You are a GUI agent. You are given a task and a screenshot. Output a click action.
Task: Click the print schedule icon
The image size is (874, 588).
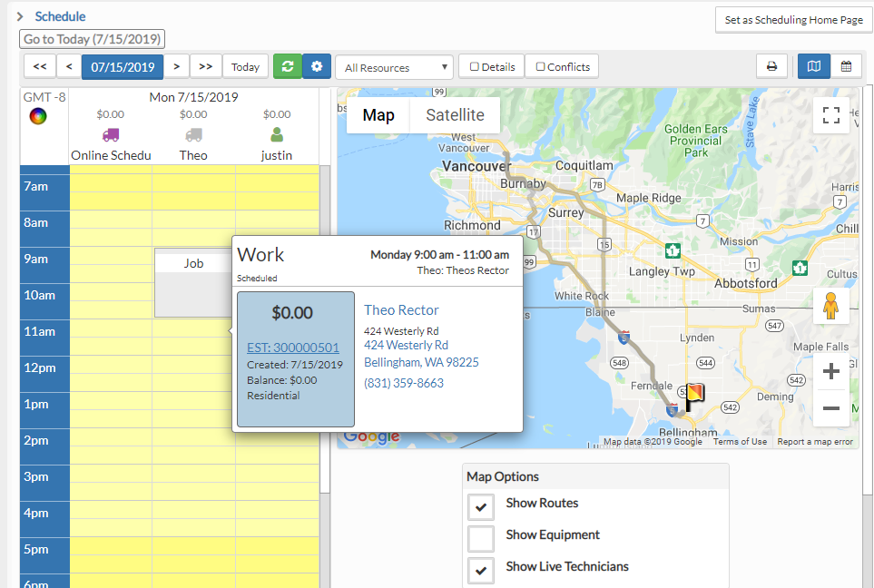pyautogui.click(x=771, y=65)
